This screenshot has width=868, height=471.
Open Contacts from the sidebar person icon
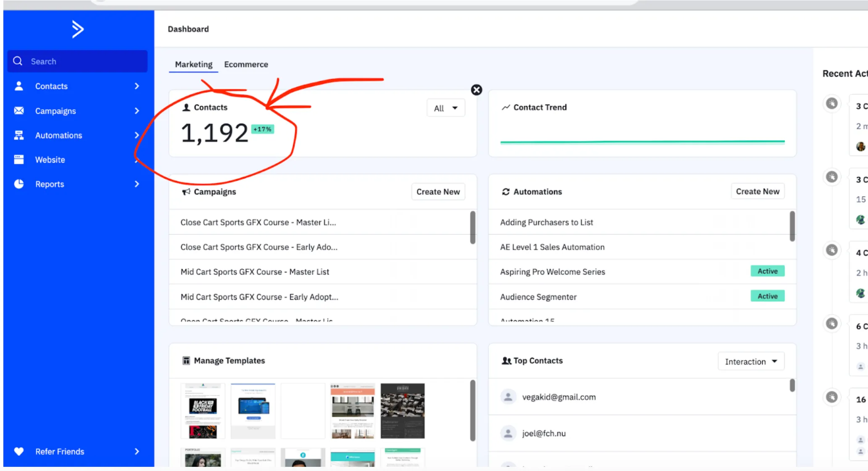19,86
